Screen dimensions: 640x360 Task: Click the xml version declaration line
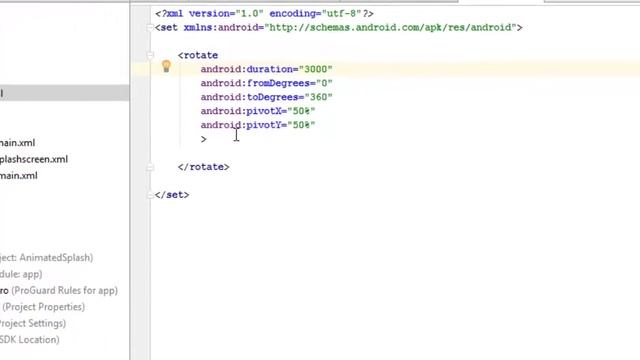tap(264, 13)
